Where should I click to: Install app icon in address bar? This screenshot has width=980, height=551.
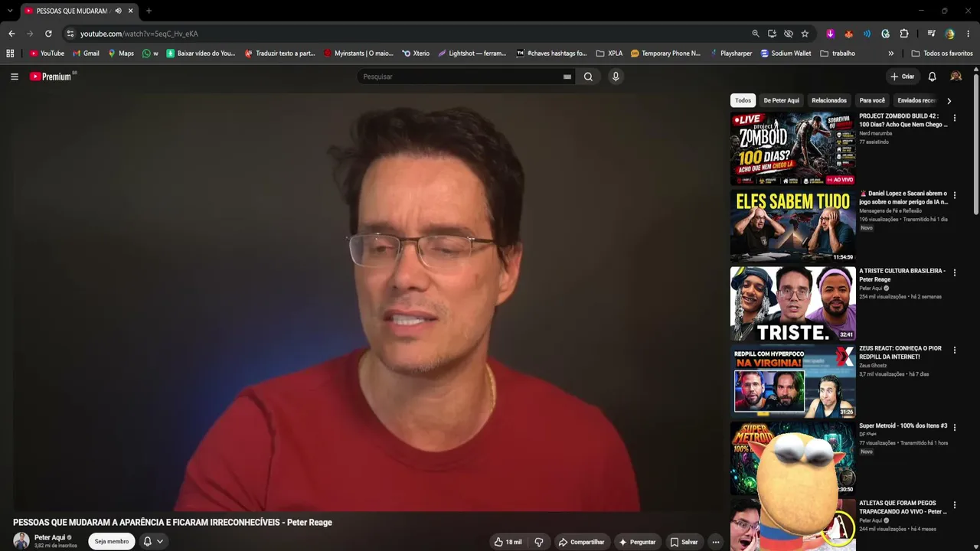click(x=772, y=34)
